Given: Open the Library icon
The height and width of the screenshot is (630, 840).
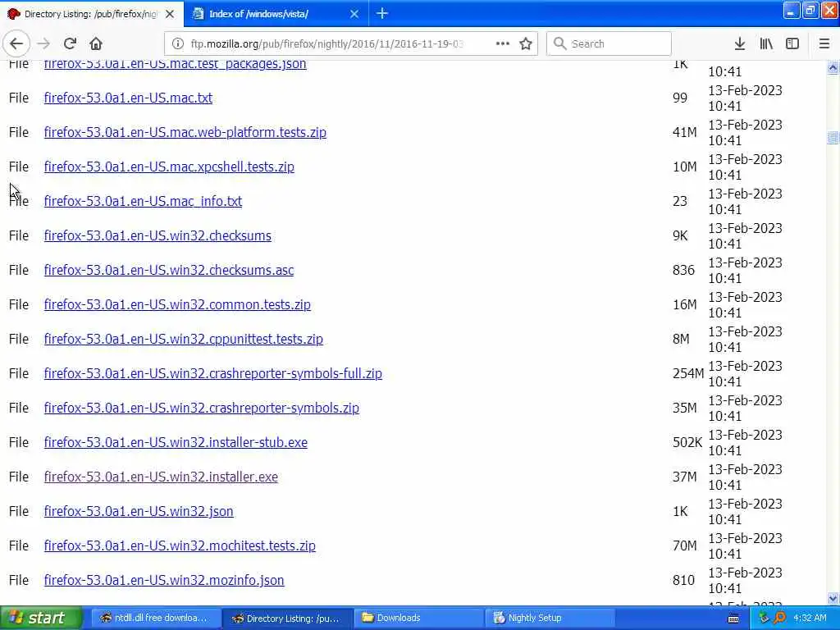Looking at the screenshot, I should [x=766, y=43].
